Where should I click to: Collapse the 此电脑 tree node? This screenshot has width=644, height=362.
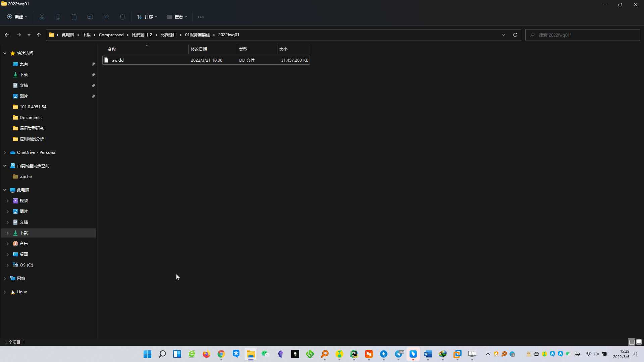[x=5, y=190]
